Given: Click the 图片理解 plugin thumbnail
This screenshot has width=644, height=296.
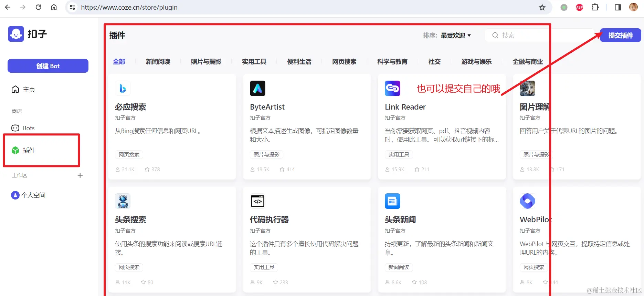Looking at the screenshot, I should [527, 88].
